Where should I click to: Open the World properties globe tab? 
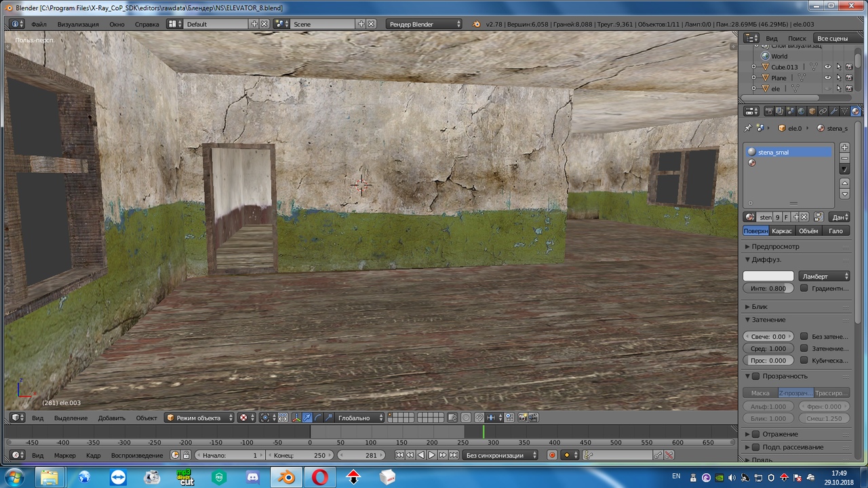click(801, 111)
